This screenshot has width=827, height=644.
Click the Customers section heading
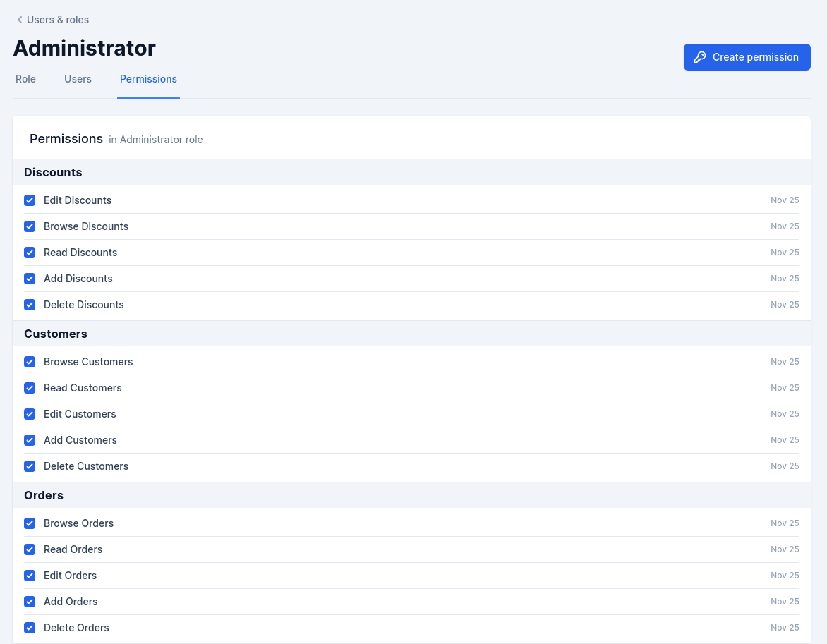[x=55, y=334]
